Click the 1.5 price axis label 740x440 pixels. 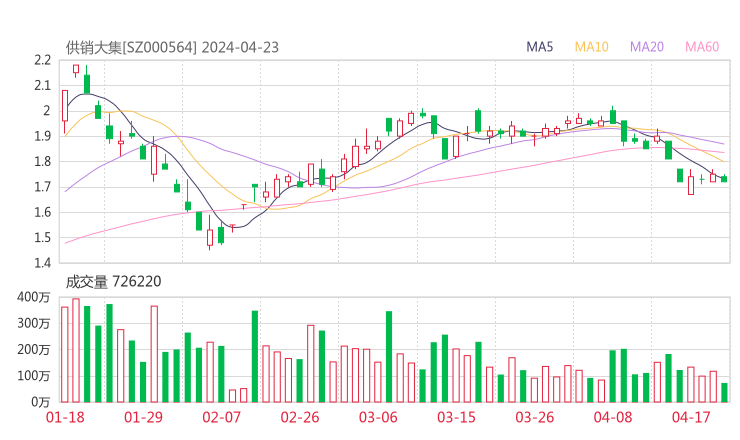(x=42, y=237)
